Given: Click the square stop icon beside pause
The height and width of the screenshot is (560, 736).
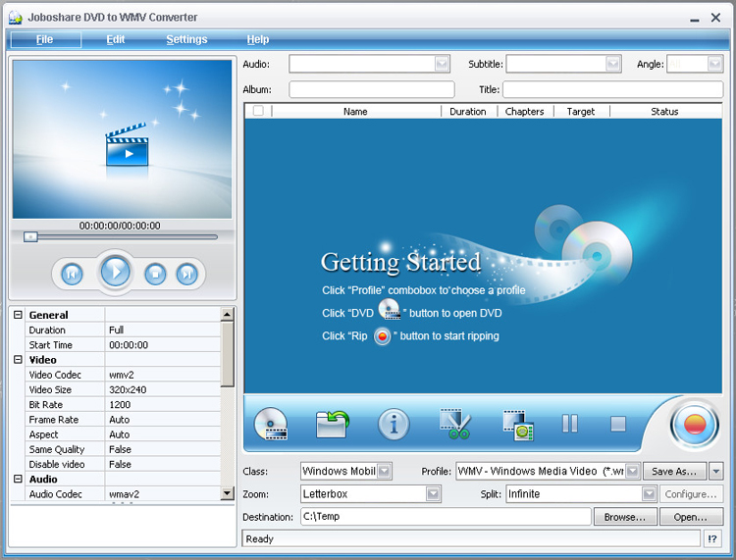Looking at the screenshot, I should (618, 424).
